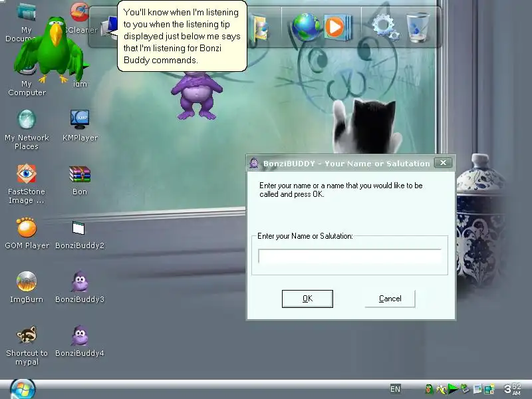The image size is (532, 399).
Task: Open the Shortcut to mypal icon
Action: pos(27,345)
